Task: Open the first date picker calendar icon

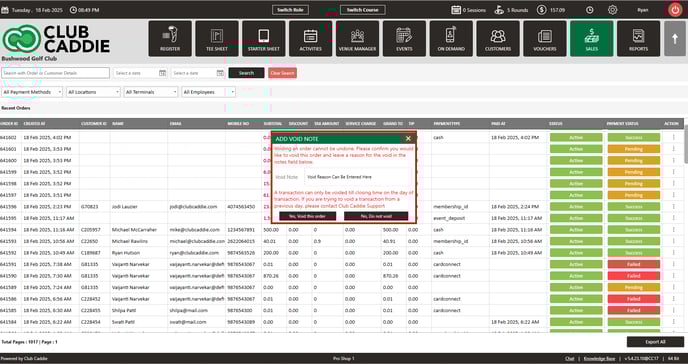Action: pos(162,73)
